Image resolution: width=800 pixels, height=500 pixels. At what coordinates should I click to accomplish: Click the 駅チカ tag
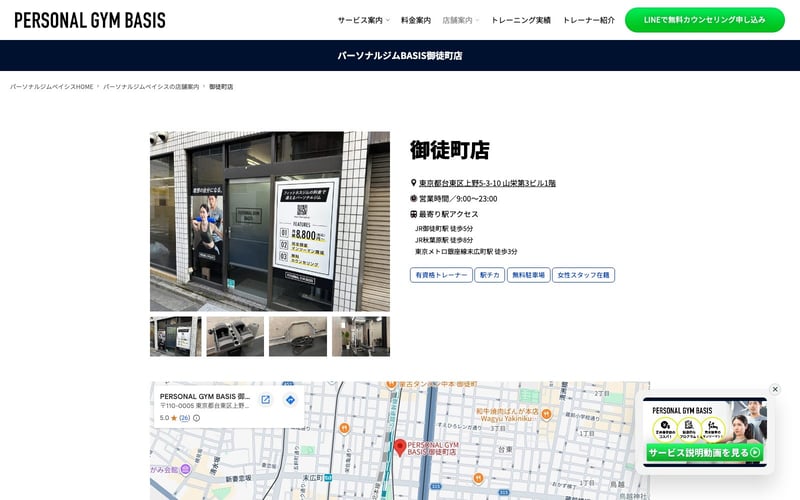pos(490,275)
